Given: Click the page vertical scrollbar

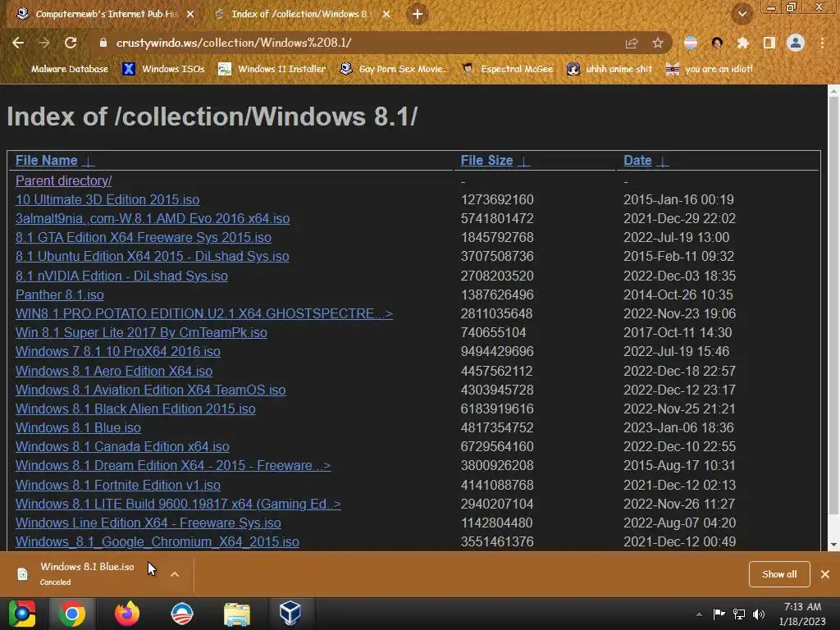Looking at the screenshot, I should 833,305.
